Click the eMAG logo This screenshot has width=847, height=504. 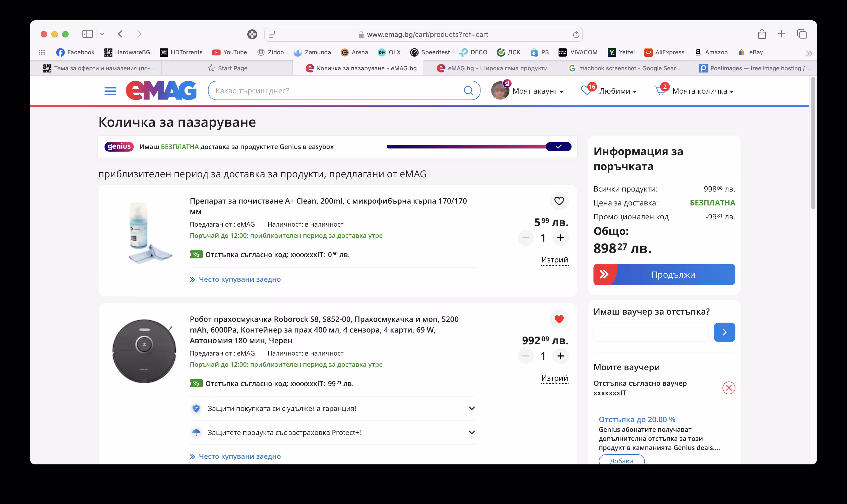[161, 91]
